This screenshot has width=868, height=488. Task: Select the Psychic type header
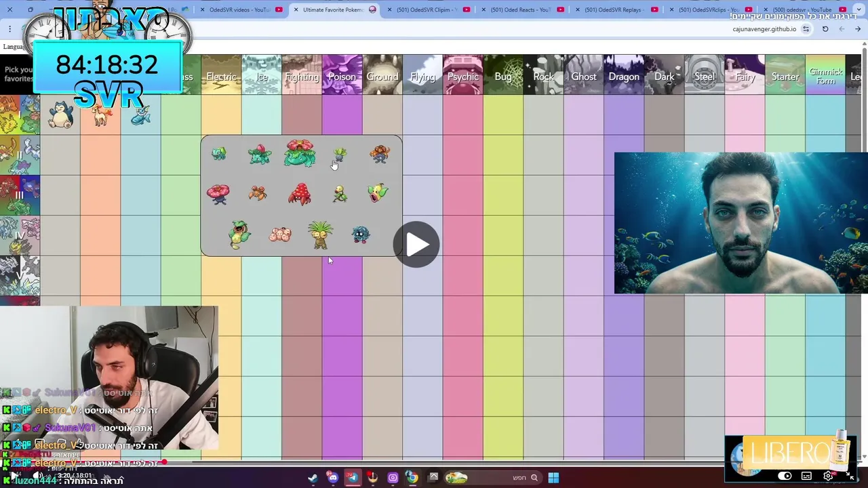(x=463, y=75)
